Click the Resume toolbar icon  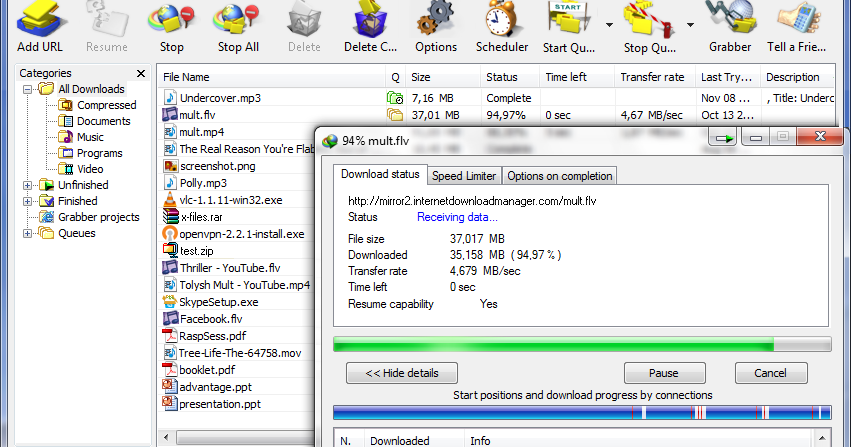107,21
